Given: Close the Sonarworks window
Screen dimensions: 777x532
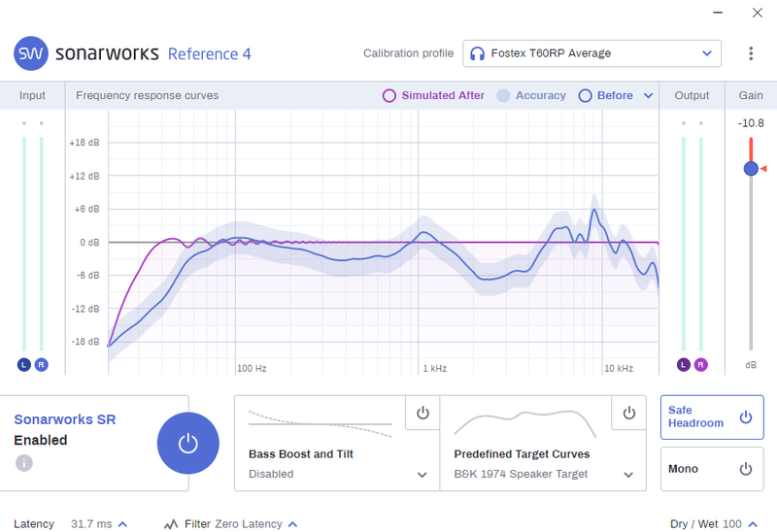Looking at the screenshot, I should click(758, 13).
